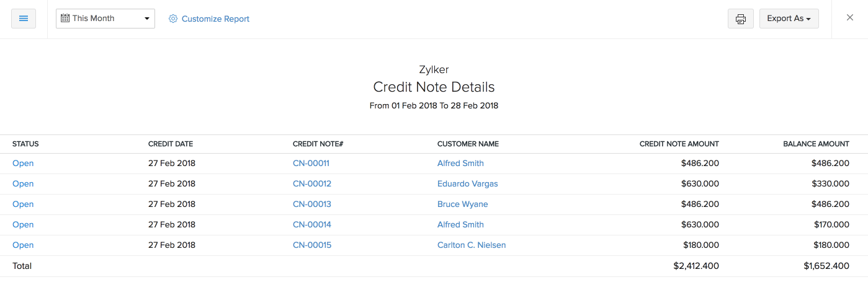Expand the This Month date range dropdown
The height and width of the screenshot is (290, 868).
[105, 19]
